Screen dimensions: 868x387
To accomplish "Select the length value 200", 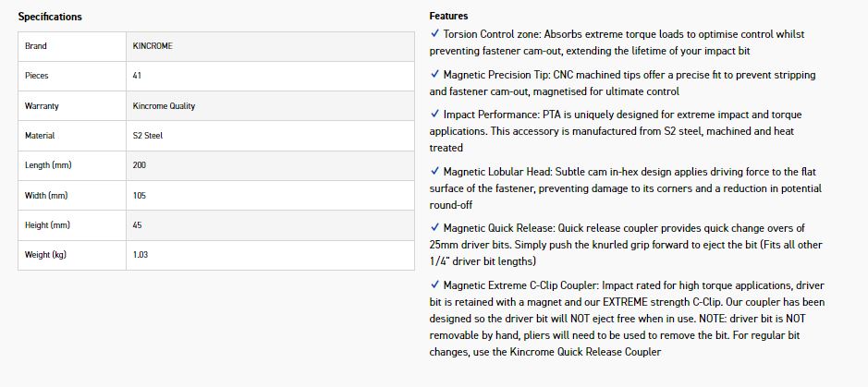I will (x=140, y=165).
